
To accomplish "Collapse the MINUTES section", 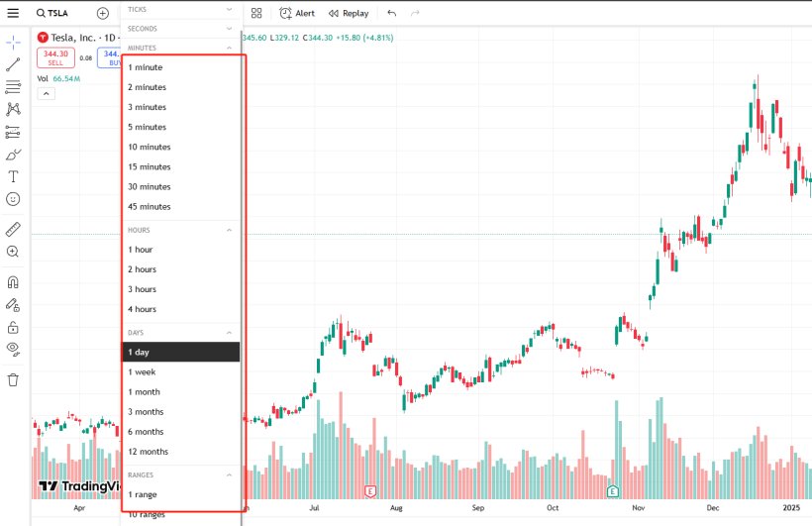I will (180, 48).
